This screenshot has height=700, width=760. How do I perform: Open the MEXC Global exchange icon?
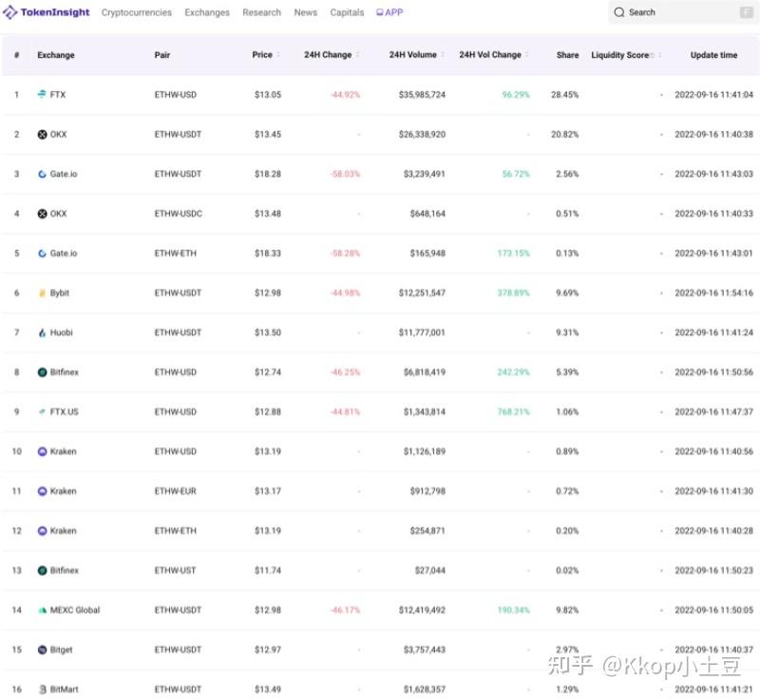point(42,610)
